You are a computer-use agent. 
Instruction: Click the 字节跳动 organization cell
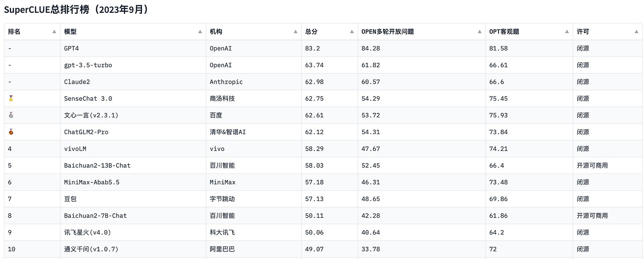(254, 199)
